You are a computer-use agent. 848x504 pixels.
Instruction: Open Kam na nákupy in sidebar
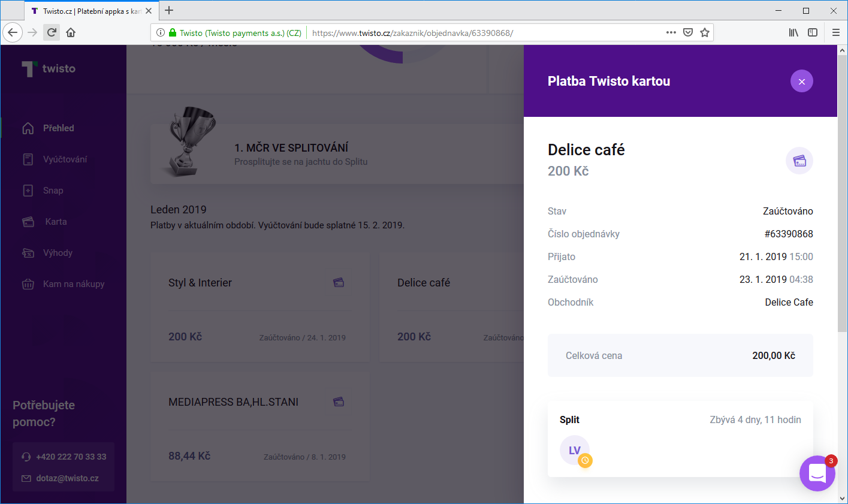(63, 284)
